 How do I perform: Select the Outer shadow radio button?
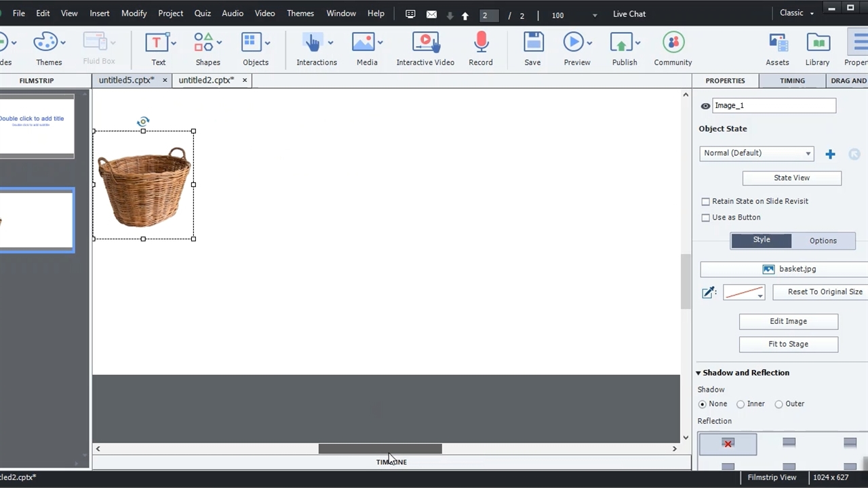778,404
